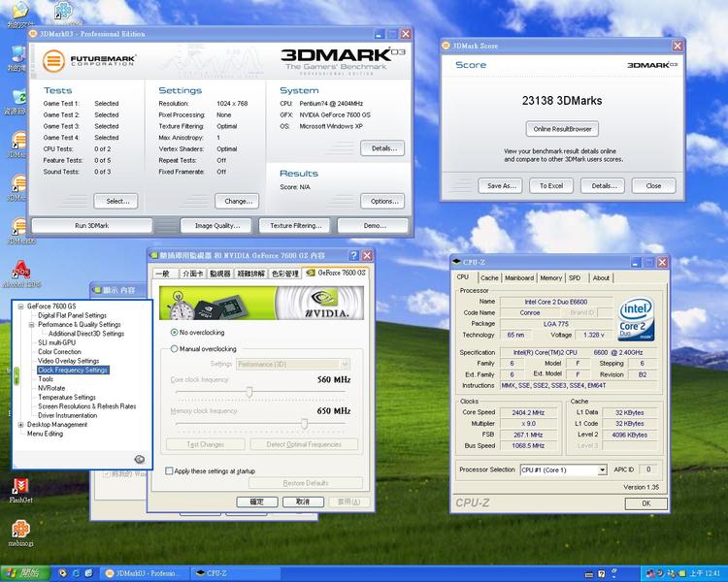This screenshot has width=728, height=582.
Task: Click the NVIDIA icon on GeForce 7600 GS tab
Action: pyautogui.click(x=311, y=273)
